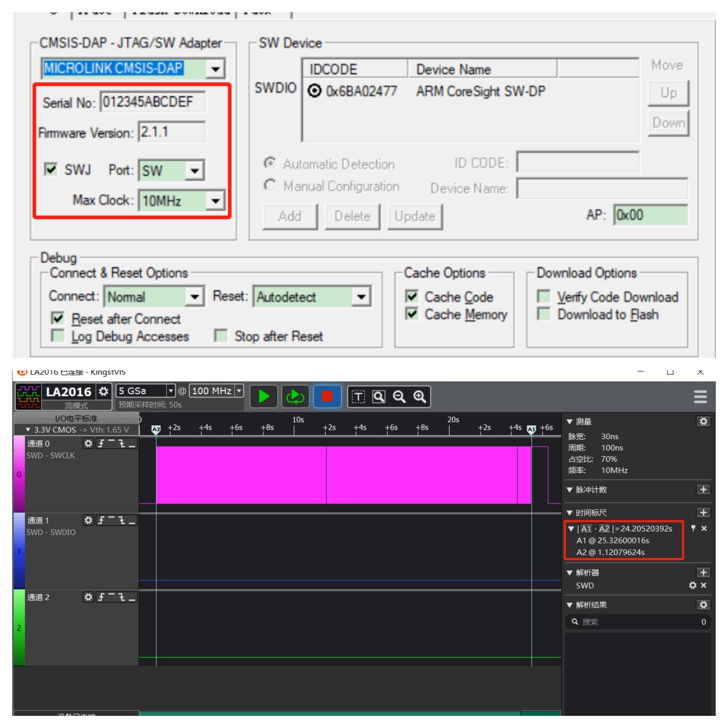The height and width of the screenshot is (728, 728).
Task: Set falling edge trigger on channel 1
Action: coord(122,521)
